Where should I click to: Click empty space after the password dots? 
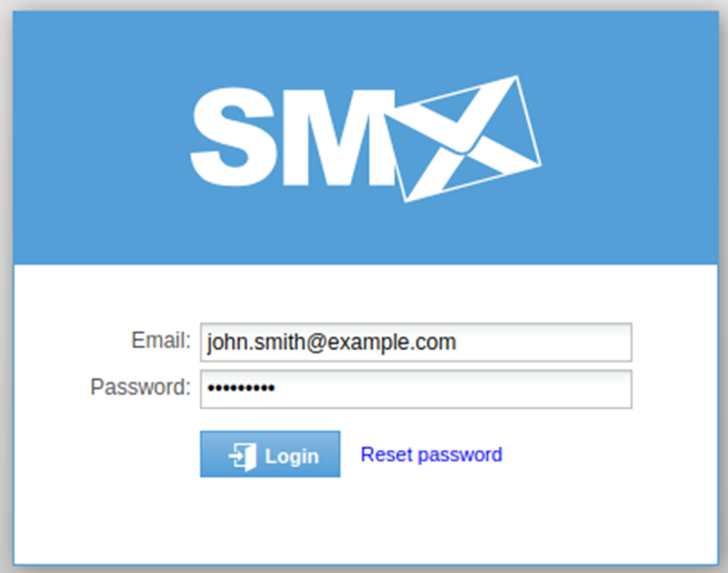(x=452, y=389)
